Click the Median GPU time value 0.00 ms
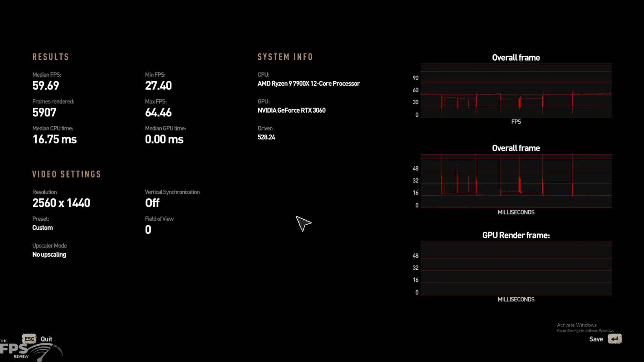This screenshot has width=644, height=362. pos(164,139)
